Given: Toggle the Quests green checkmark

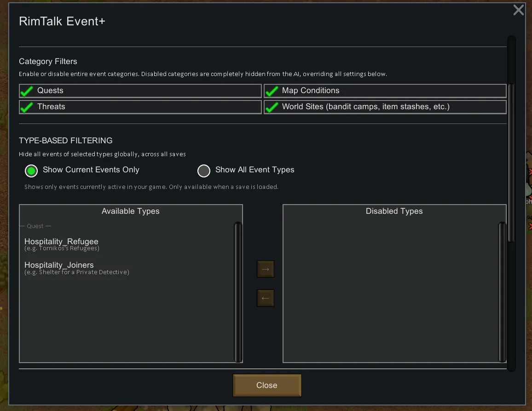Looking at the screenshot, I should pos(27,91).
